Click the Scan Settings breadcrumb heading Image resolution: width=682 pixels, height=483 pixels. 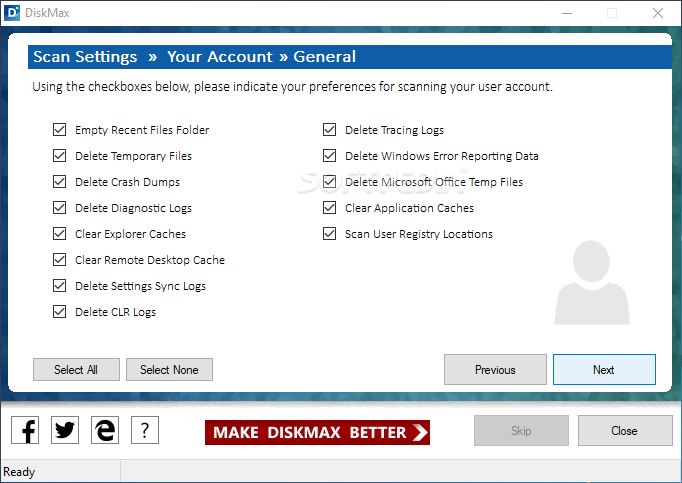coord(85,57)
